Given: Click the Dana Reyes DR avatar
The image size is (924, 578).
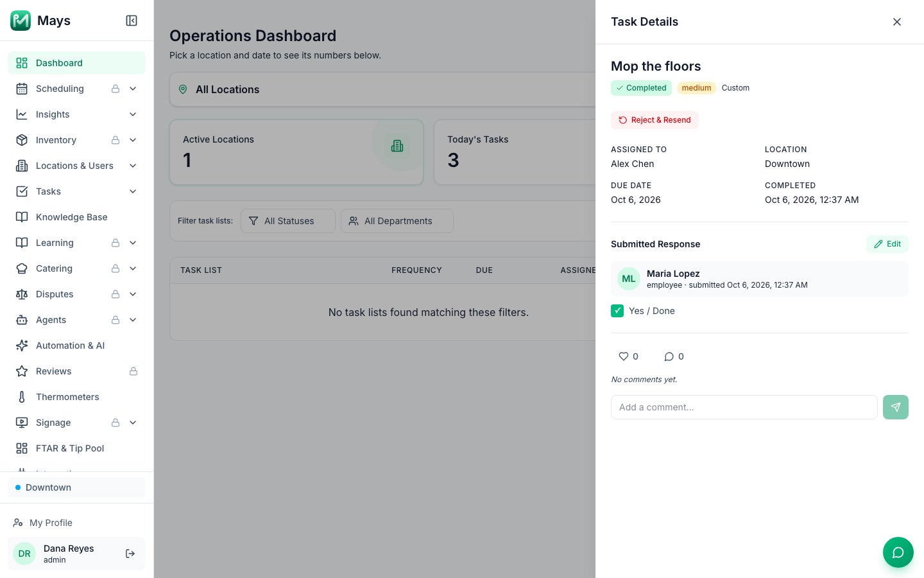Looking at the screenshot, I should point(24,554).
